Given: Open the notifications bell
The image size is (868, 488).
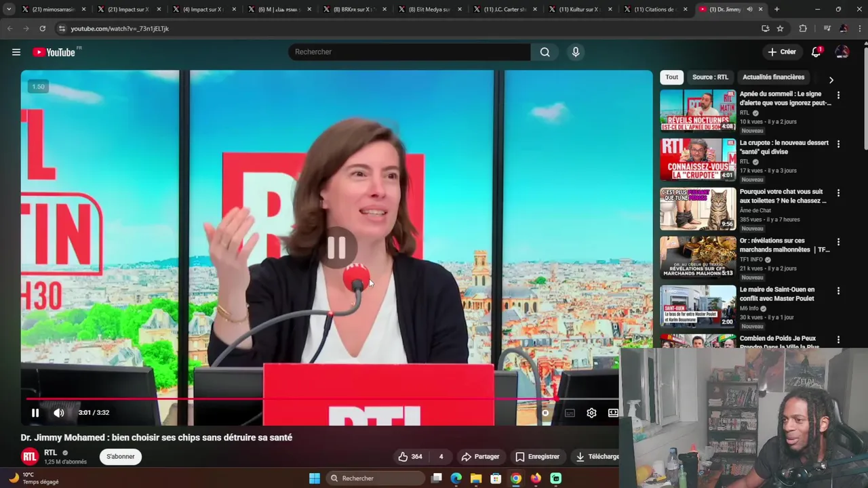Looking at the screenshot, I should 816,52.
